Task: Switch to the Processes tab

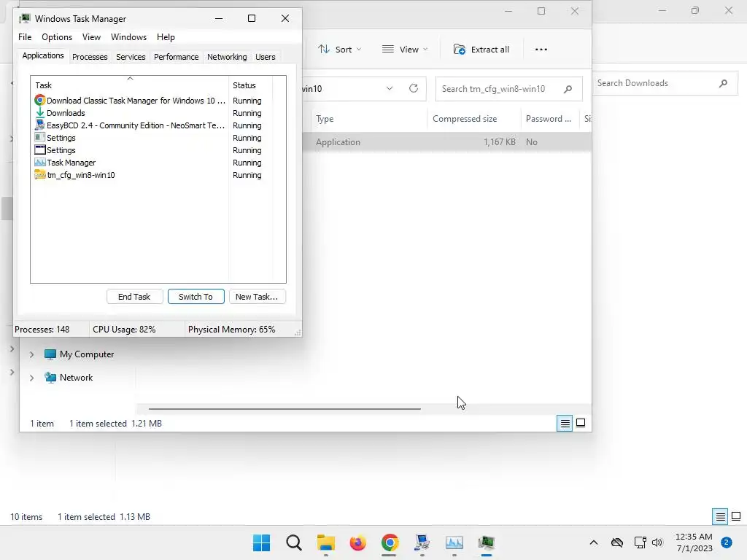Action: [90, 57]
